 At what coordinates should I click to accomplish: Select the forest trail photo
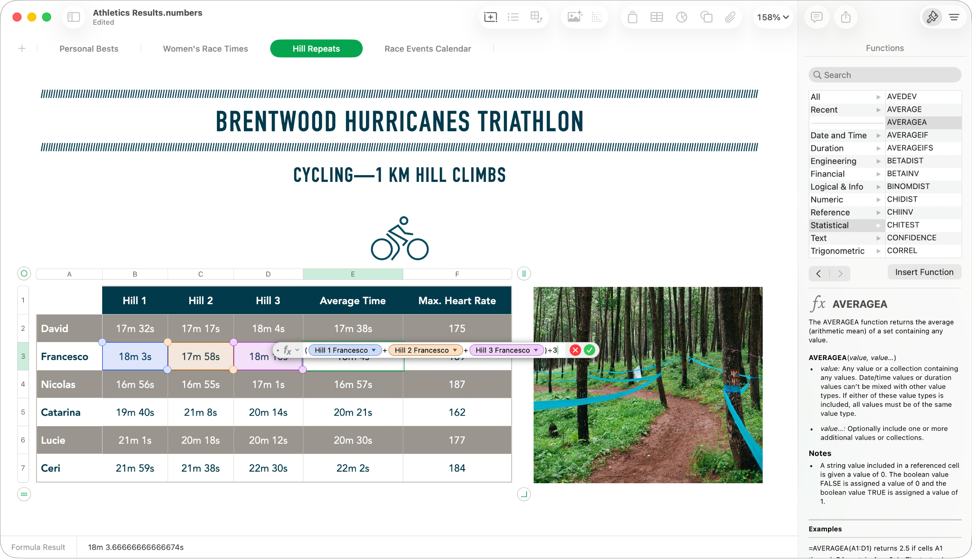tap(648, 385)
